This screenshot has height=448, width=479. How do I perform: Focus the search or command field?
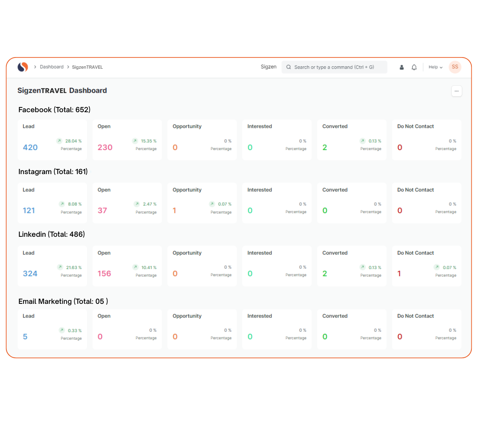pos(335,67)
